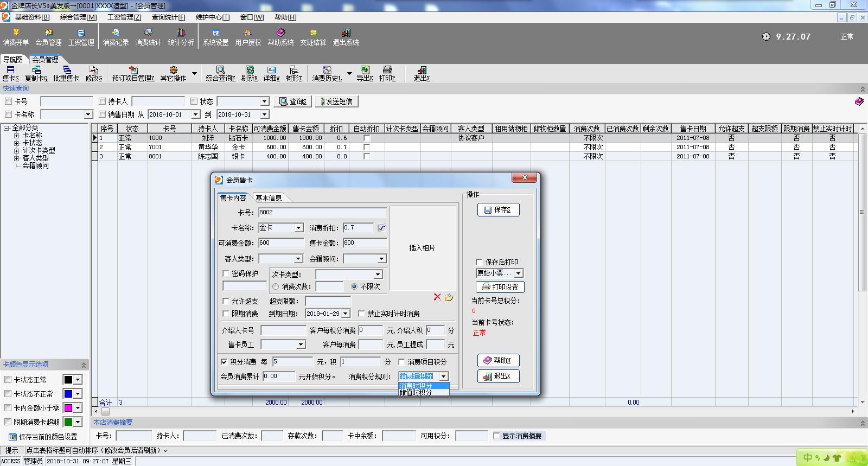This screenshot has height=466, width=868.
Task: Open the 会员管理 main toolbar icon
Action: point(48,37)
